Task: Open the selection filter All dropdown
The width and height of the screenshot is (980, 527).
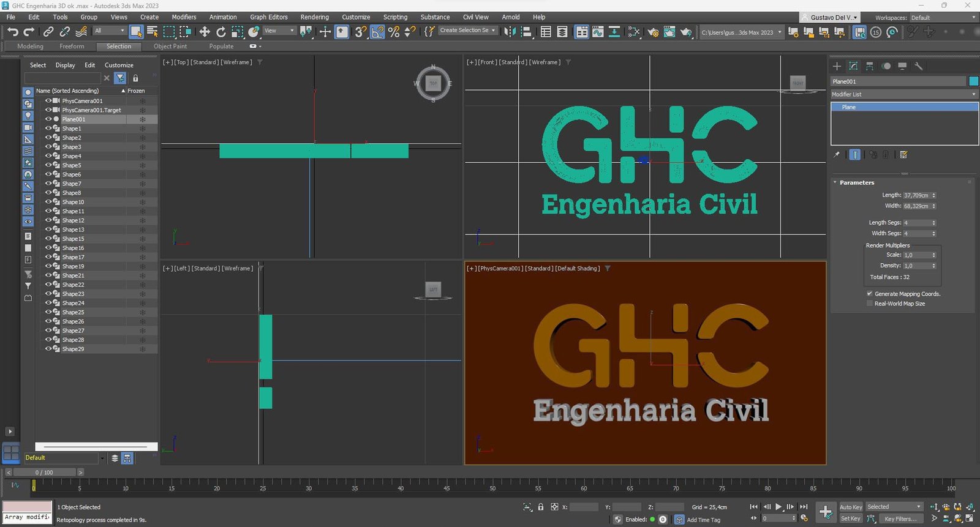Action: [110, 31]
